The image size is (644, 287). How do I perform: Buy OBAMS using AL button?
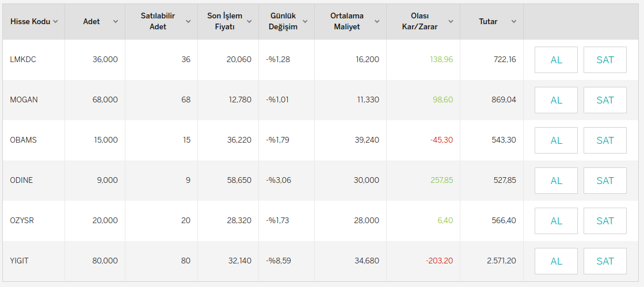click(556, 140)
